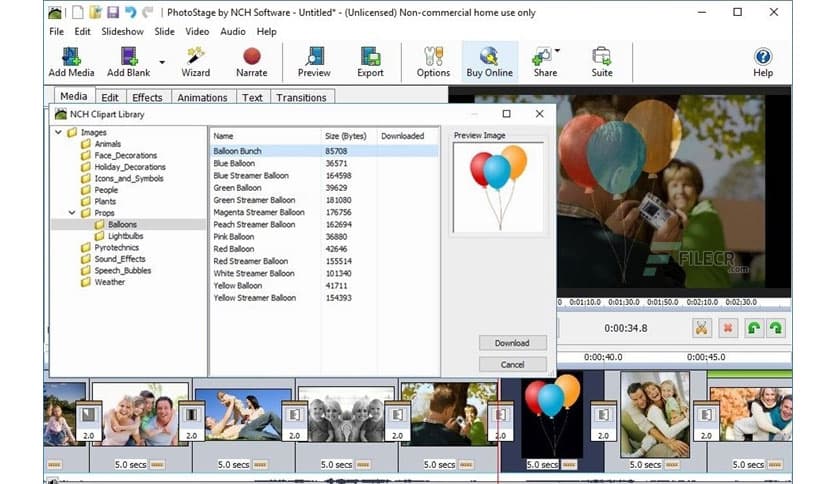Viewport: 836px width, 484px height.
Task: Open the Slide menu
Action: [x=164, y=31]
